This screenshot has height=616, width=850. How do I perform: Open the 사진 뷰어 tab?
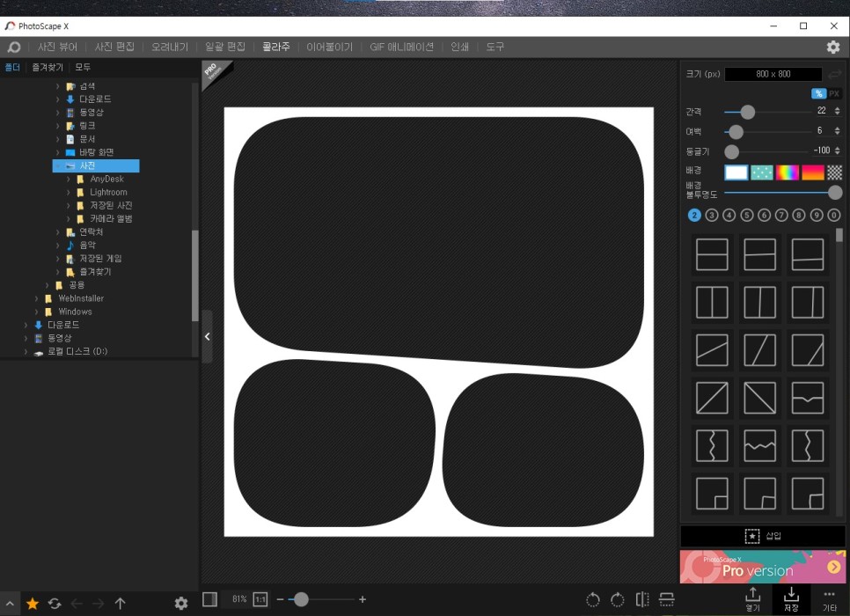coord(57,48)
